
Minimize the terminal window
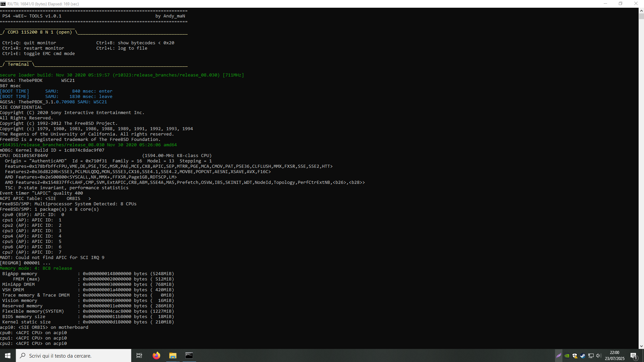click(x=605, y=4)
